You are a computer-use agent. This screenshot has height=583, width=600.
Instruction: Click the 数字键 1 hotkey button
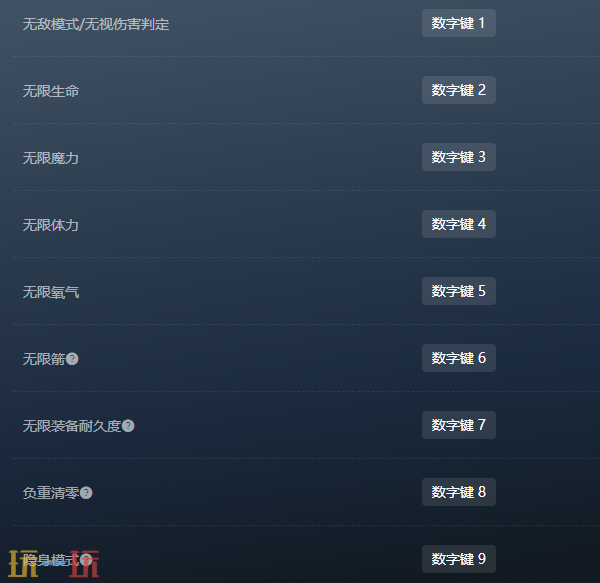coord(459,23)
